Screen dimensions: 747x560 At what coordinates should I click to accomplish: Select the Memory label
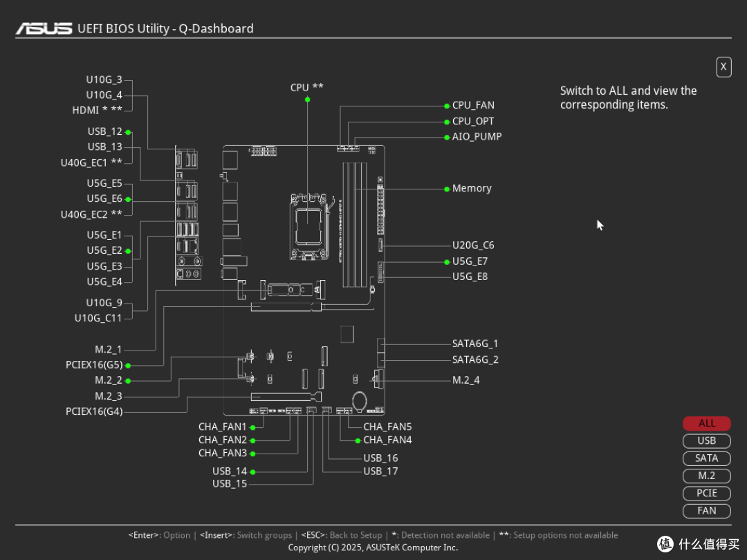(x=472, y=189)
